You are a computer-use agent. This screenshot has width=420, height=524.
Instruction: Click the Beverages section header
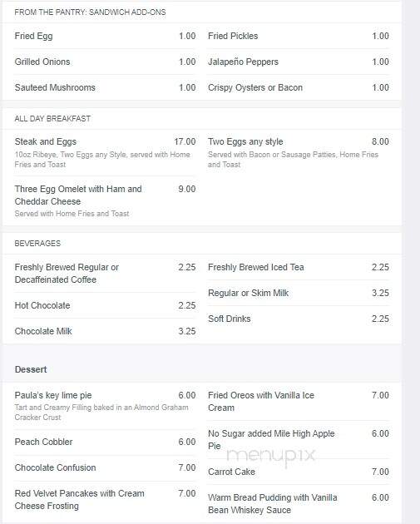[x=37, y=243]
